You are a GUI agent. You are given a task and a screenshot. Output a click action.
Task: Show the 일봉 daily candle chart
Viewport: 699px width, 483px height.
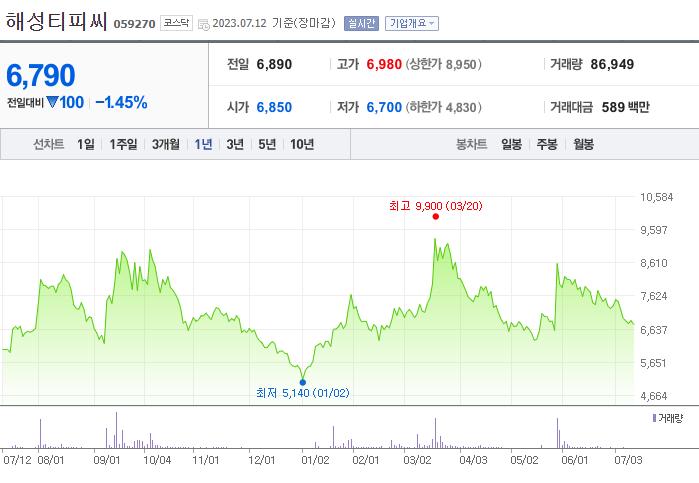click(x=511, y=144)
